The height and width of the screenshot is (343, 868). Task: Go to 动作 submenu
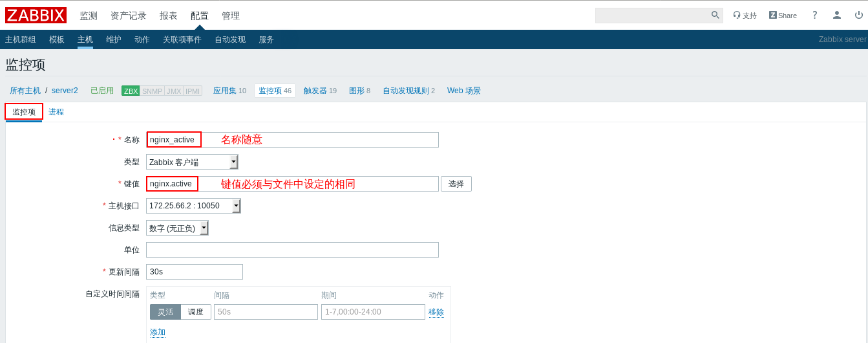tap(142, 39)
